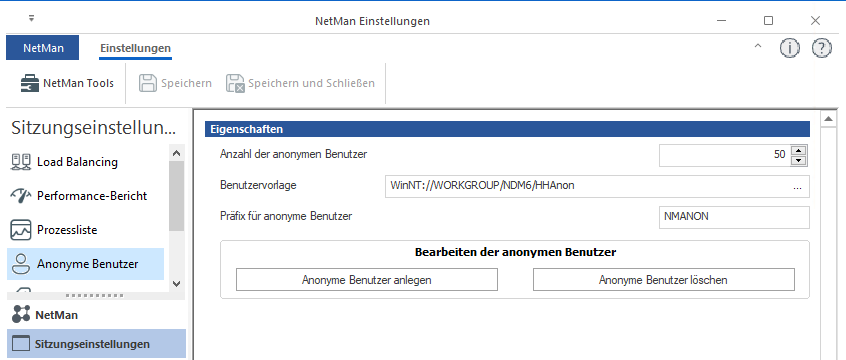Minimize the NetMan Einstellungen window
The height and width of the screenshot is (360, 846).
721,21
